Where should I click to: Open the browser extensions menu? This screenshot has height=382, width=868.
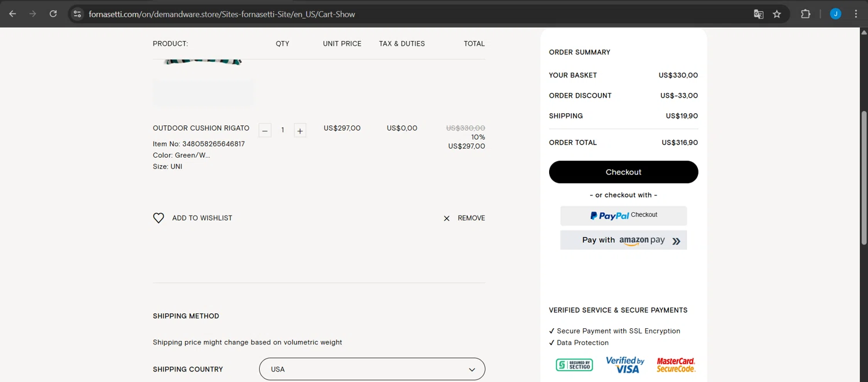806,14
